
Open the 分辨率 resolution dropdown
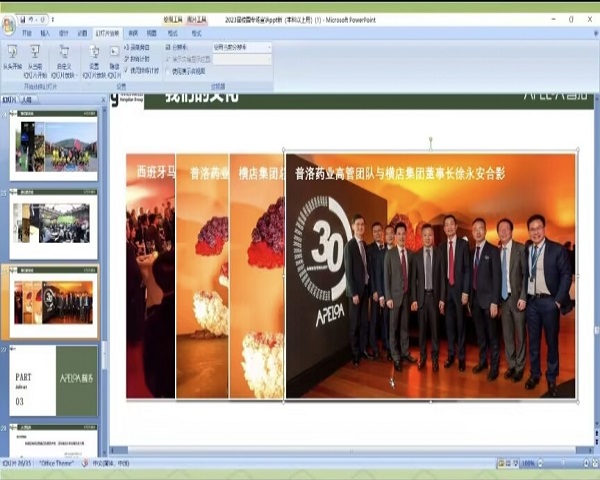point(242,47)
